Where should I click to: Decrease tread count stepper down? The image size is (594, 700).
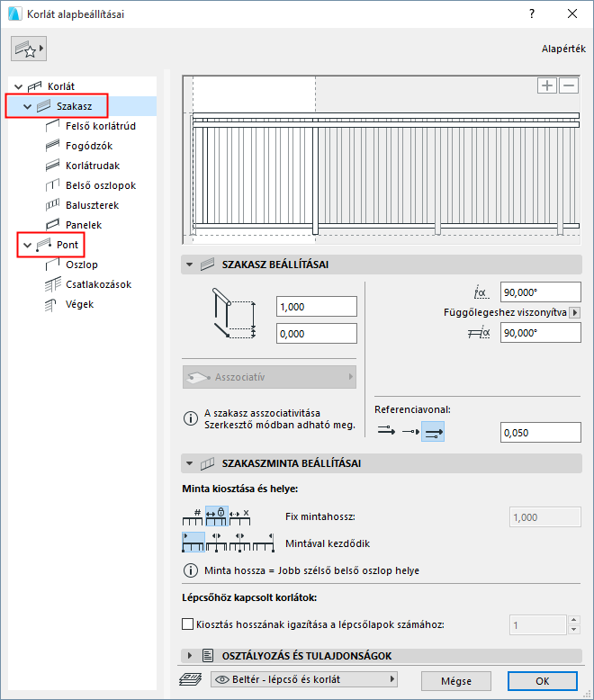coord(574,630)
